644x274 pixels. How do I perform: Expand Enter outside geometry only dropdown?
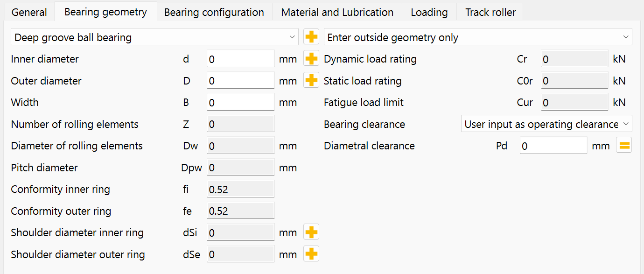(x=478, y=37)
